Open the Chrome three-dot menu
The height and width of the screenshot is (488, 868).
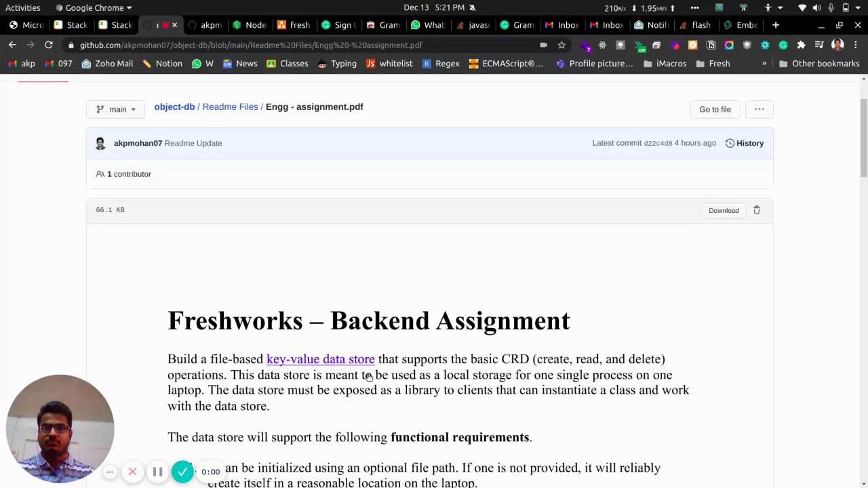coord(855,45)
